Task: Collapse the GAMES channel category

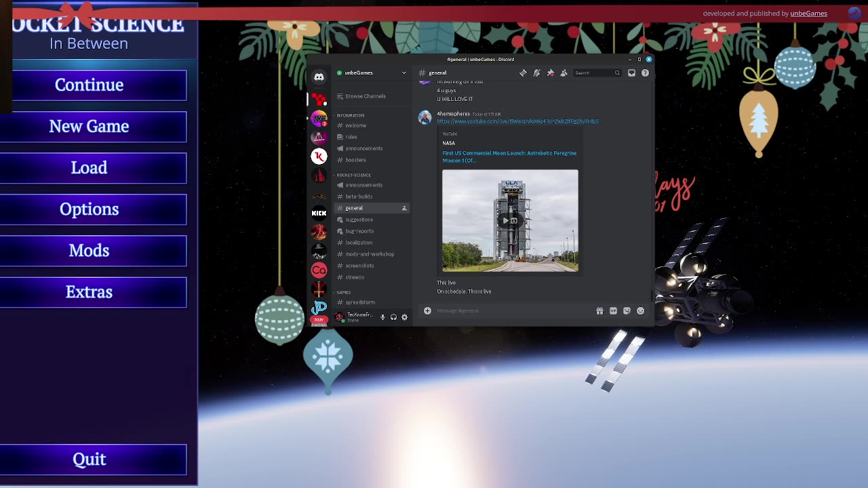Action: pos(343,292)
